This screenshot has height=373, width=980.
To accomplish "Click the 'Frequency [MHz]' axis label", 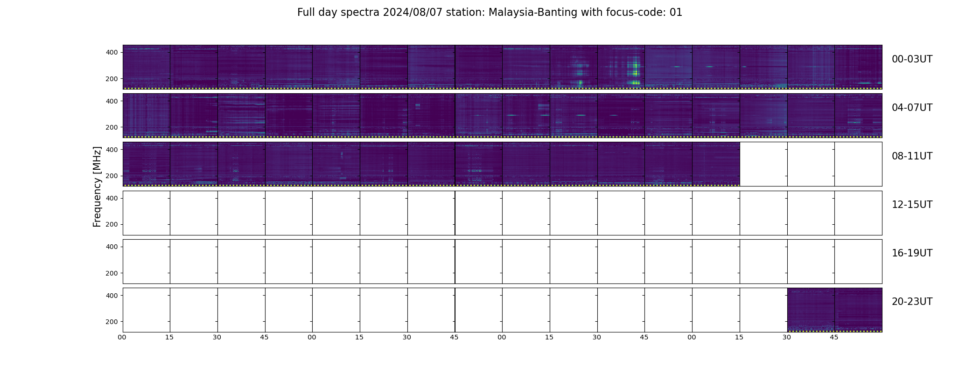I will point(97,186).
